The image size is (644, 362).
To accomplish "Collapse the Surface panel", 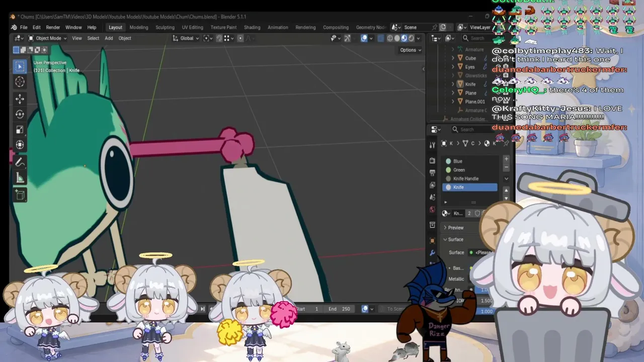I will coord(453,239).
